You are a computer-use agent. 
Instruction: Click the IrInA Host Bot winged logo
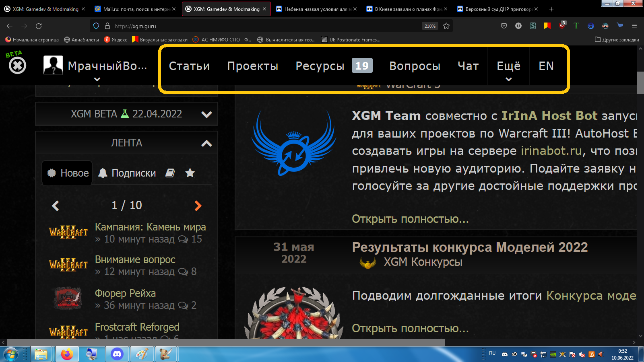(x=294, y=143)
